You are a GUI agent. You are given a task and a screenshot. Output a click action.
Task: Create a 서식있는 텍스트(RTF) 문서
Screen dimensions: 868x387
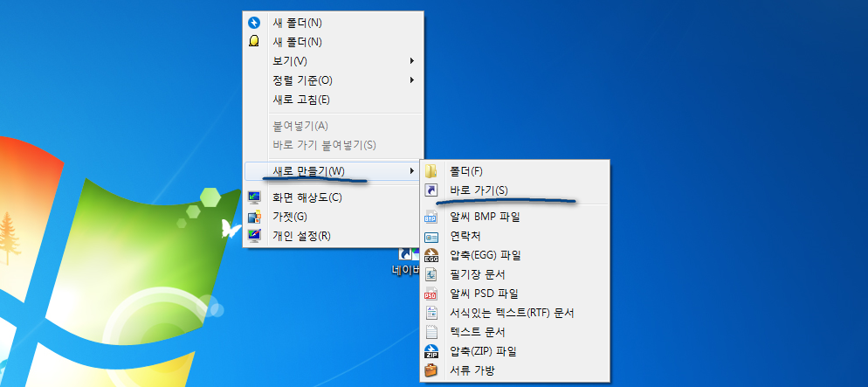tap(515, 313)
